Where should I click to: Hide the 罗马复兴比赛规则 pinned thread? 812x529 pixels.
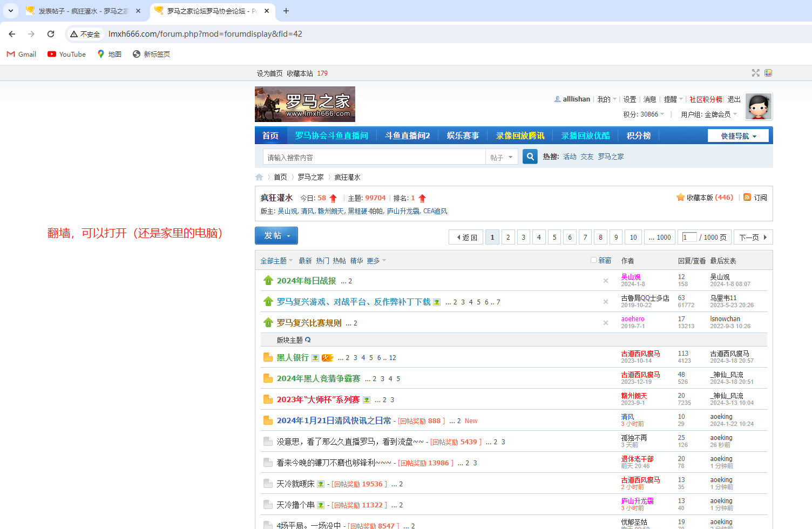tap(605, 323)
